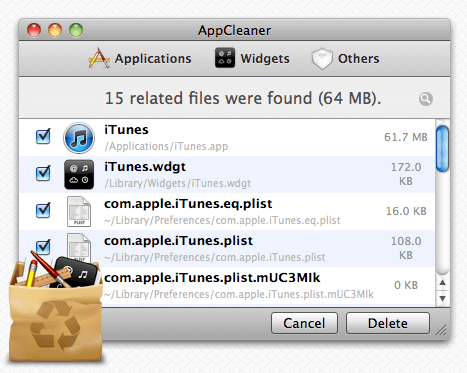467x373 pixels.
Task: Click the AppCleaner recycling bag icon
Action: [56, 308]
